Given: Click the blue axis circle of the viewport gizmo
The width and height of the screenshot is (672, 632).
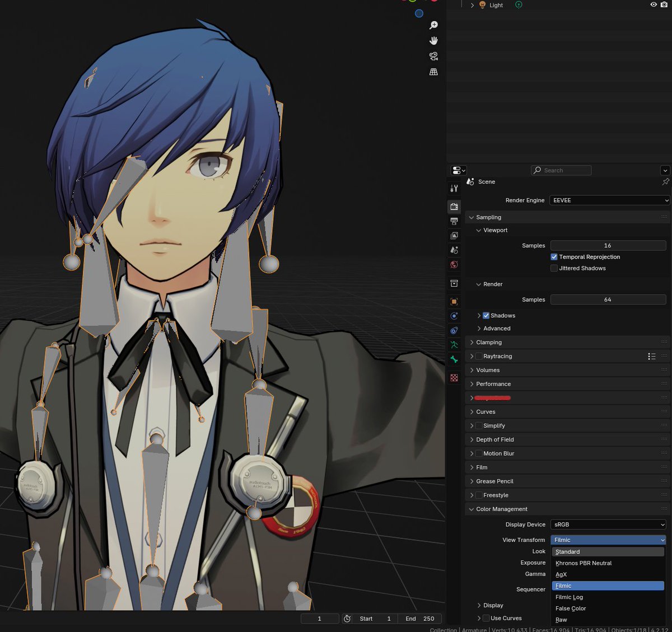Looking at the screenshot, I should [x=419, y=13].
